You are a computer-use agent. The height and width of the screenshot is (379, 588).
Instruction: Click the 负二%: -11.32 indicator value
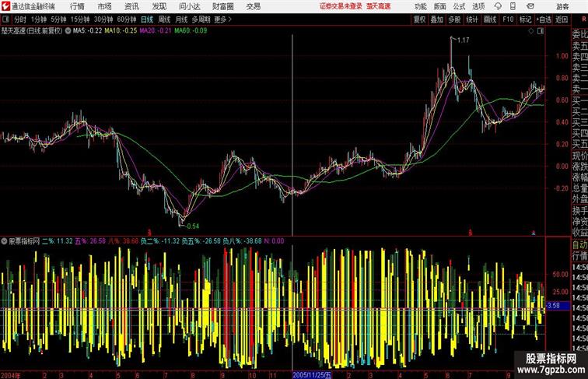pos(160,241)
